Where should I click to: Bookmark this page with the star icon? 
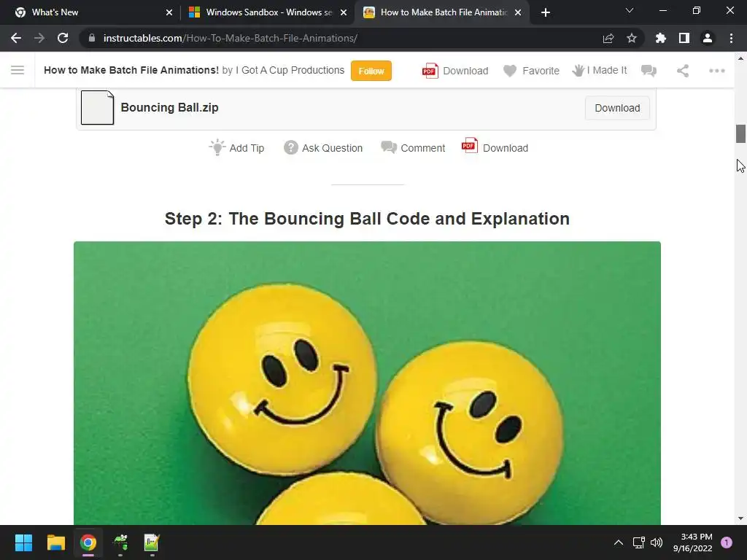coord(632,38)
